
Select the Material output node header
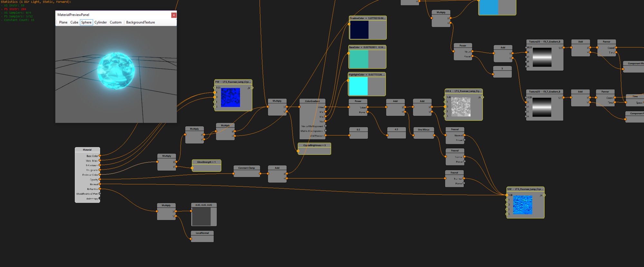[87, 150]
